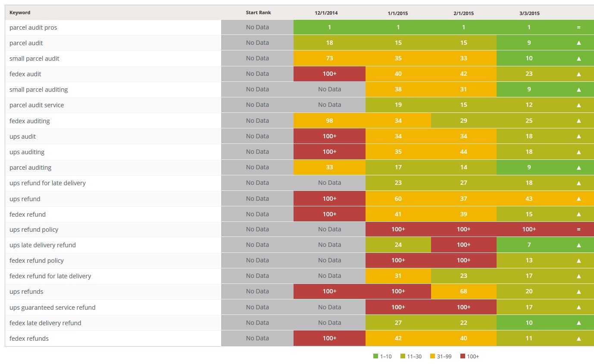Click the 12/1/2014 column header
The width and height of the screenshot is (594, 364).
click(326, 13)
